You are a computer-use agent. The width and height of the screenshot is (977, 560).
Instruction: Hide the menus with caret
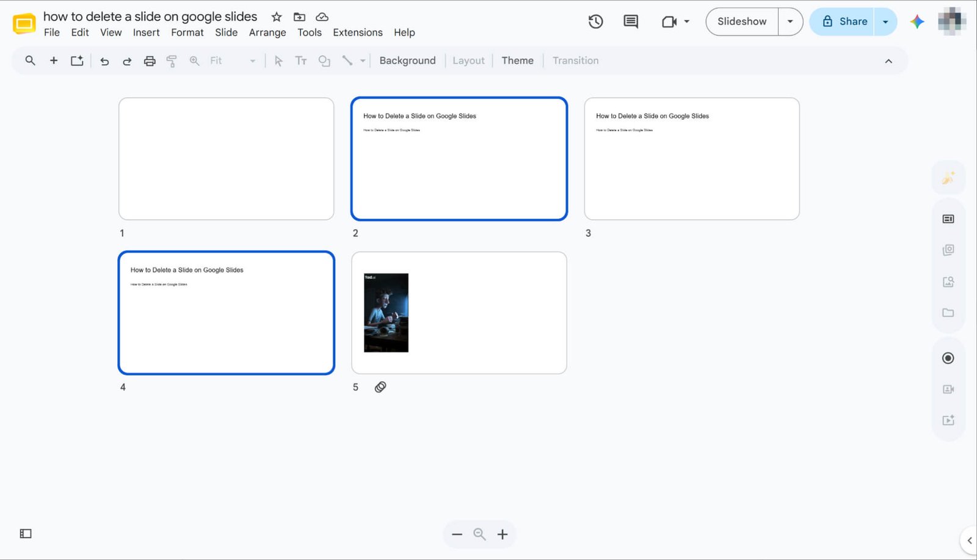pos(888,61)
